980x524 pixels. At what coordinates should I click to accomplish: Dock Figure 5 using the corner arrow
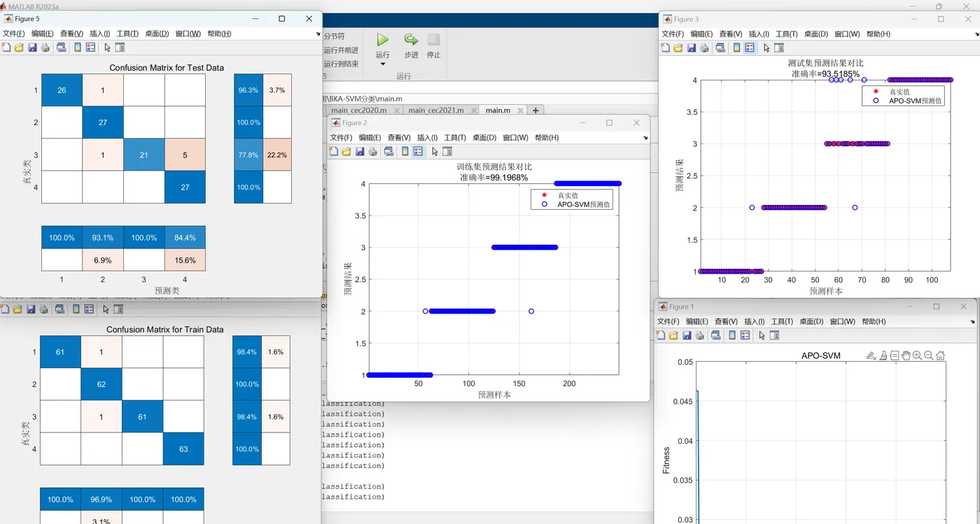point(317,34)
